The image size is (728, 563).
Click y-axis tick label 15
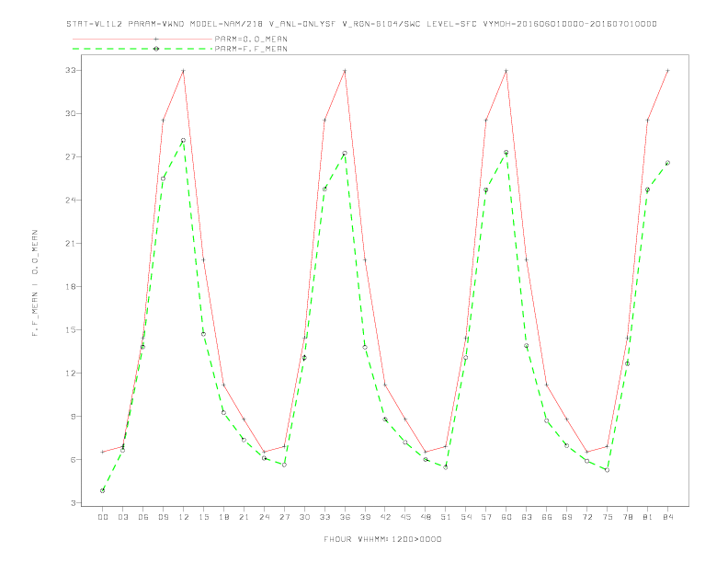(71, 330)
